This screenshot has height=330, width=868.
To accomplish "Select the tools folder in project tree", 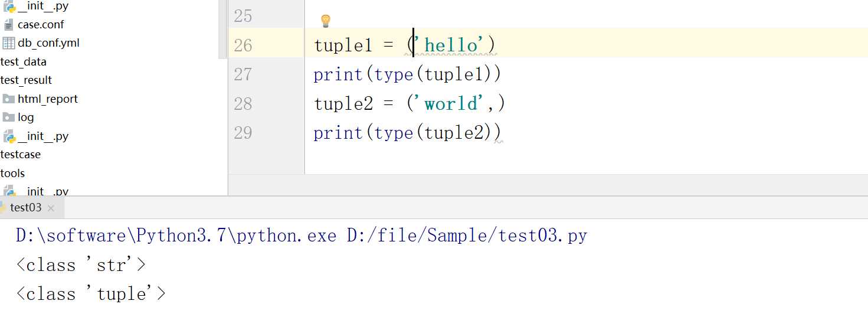I will 13,174.
